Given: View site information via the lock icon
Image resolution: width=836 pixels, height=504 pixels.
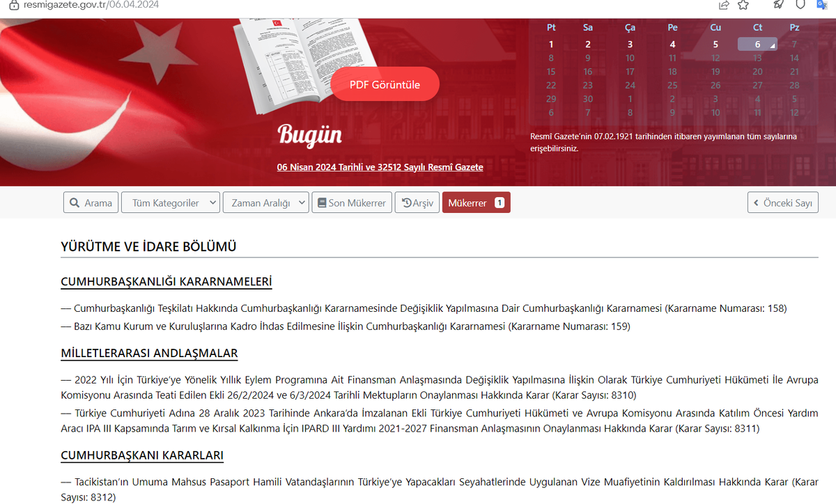Looking at the screenshot, I should coord(14,5).
